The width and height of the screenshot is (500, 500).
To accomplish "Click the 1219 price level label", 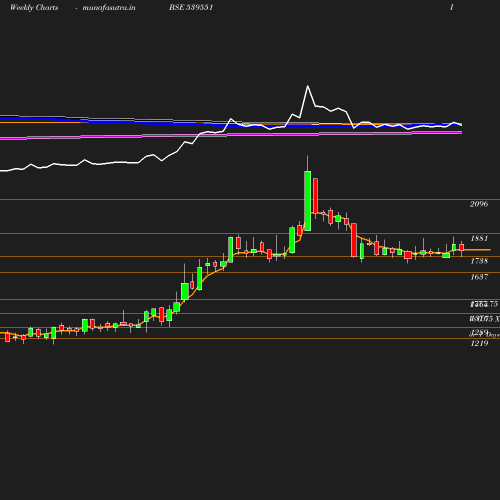I will (479, 343).
